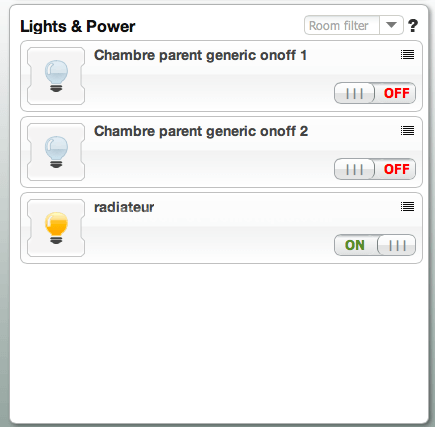Toggle Chambre parent generic onoff 1 switch on
The width and height of the screenshot is (435, 427).
pos(375,93)
